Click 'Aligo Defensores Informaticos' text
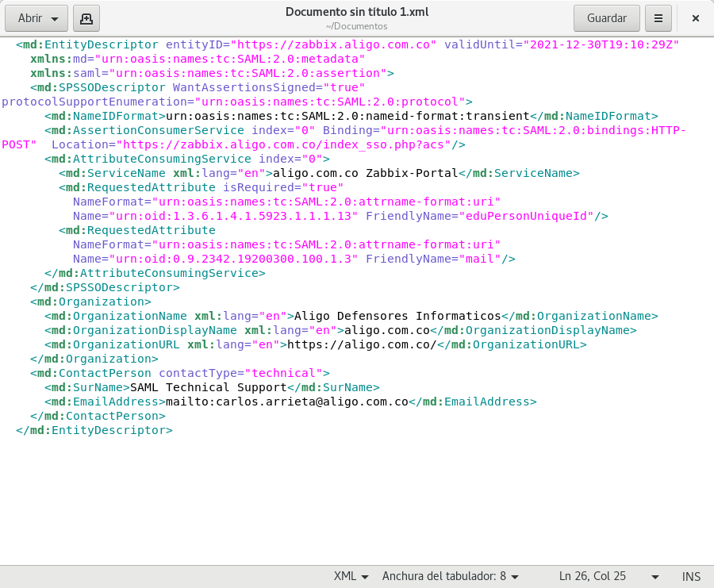The height and width of the screenshot is (588, 714). (397, 316)
